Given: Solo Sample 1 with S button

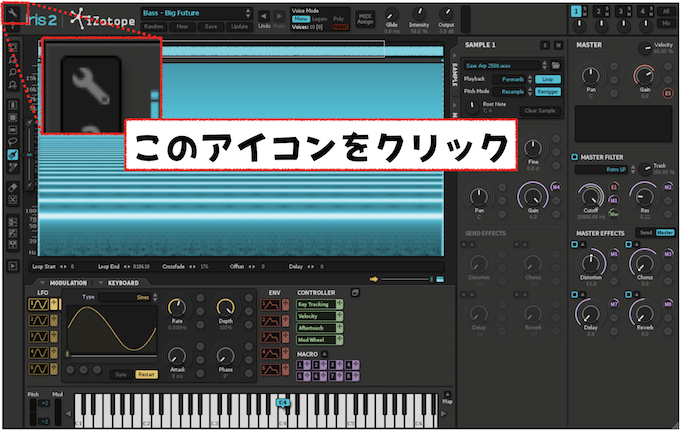Looking at the screenshot, I should (545, 45).
